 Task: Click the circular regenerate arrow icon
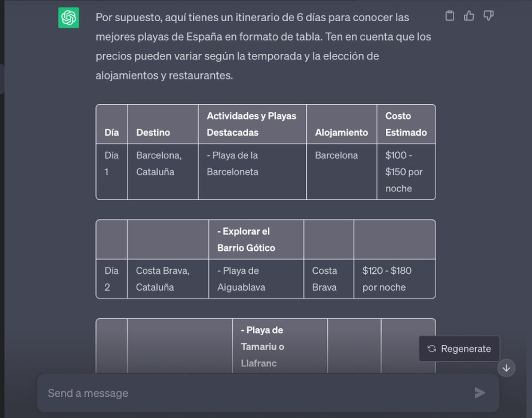pyautogui.click(x=431, y=349)
